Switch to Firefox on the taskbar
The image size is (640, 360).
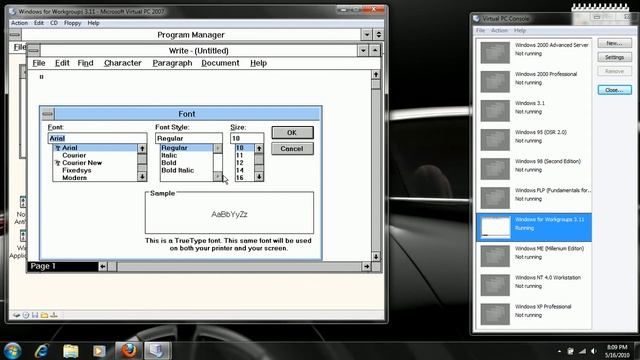(x=128, y=351)
